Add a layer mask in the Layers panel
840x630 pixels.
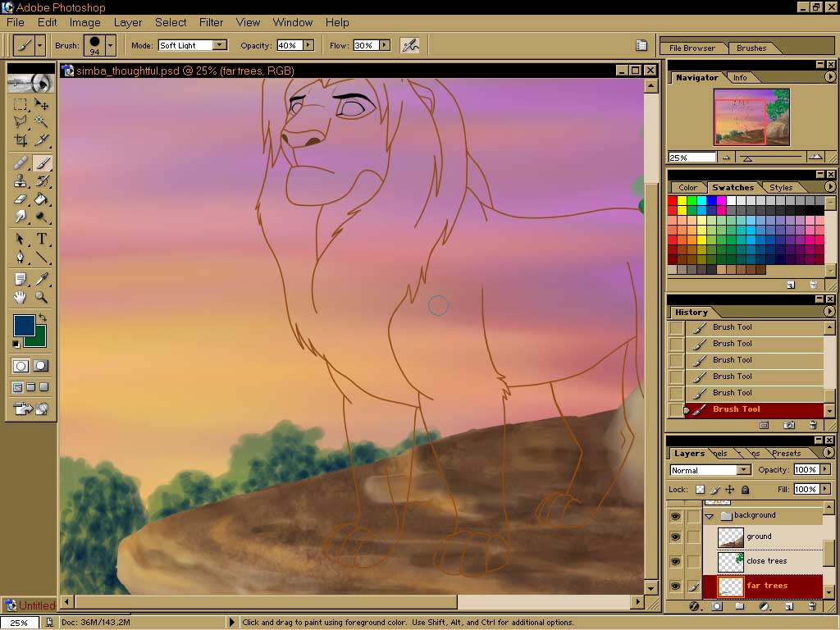717,606
